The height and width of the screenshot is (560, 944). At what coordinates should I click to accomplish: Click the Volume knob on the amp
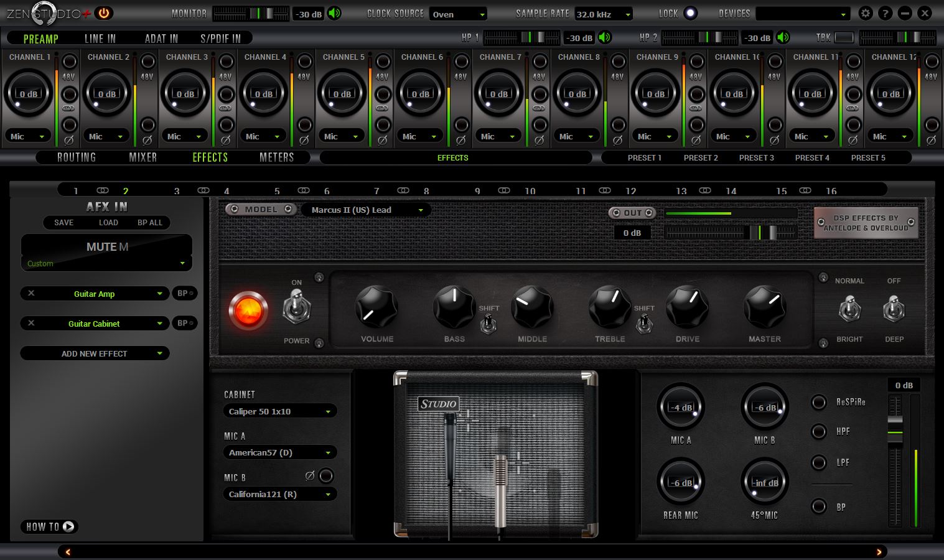[x=376, y=307]
